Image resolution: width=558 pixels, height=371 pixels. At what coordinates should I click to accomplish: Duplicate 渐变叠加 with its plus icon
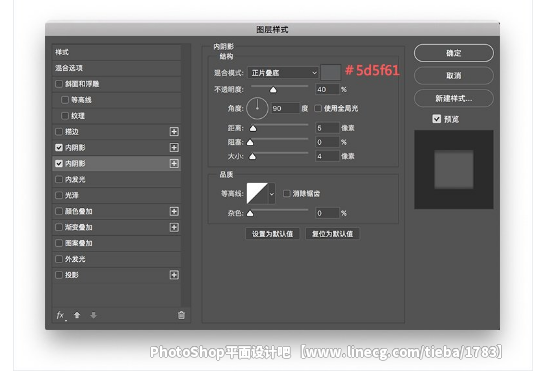click(174, 227)
